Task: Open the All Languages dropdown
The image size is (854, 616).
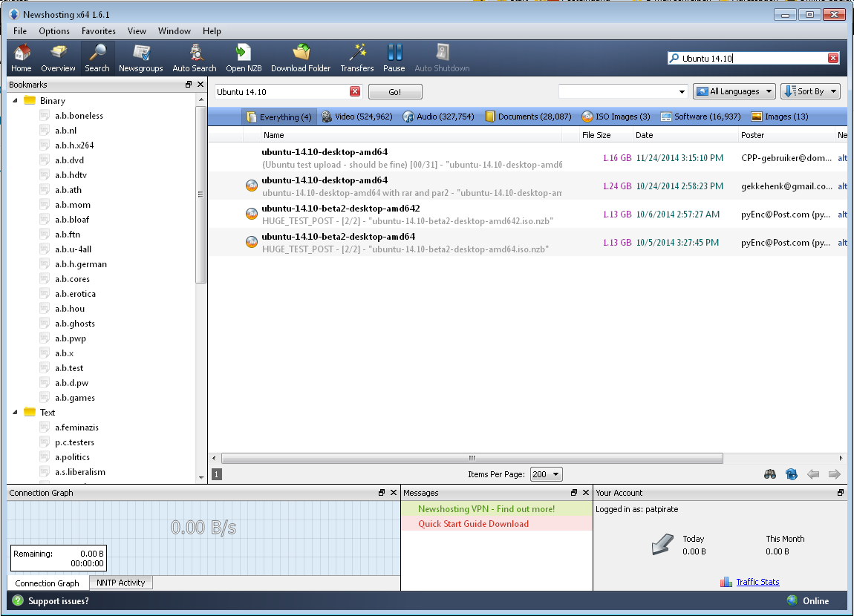Action: 734,91
